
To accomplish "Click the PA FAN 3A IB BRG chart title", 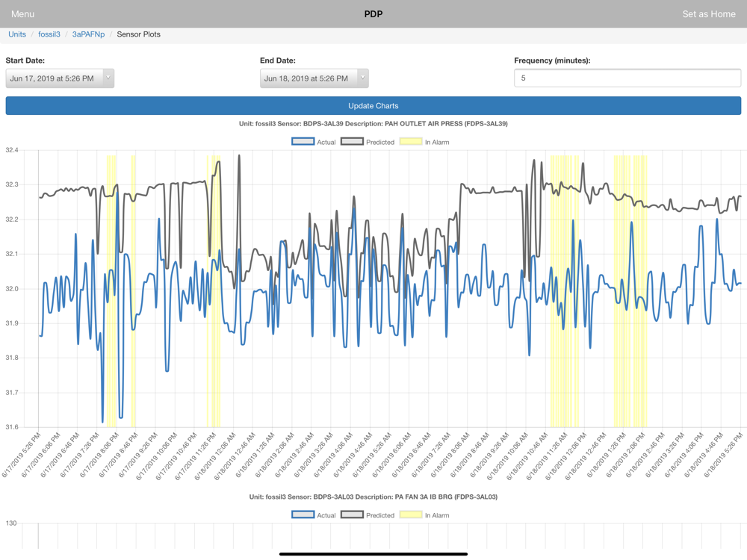I will [373, 497].
